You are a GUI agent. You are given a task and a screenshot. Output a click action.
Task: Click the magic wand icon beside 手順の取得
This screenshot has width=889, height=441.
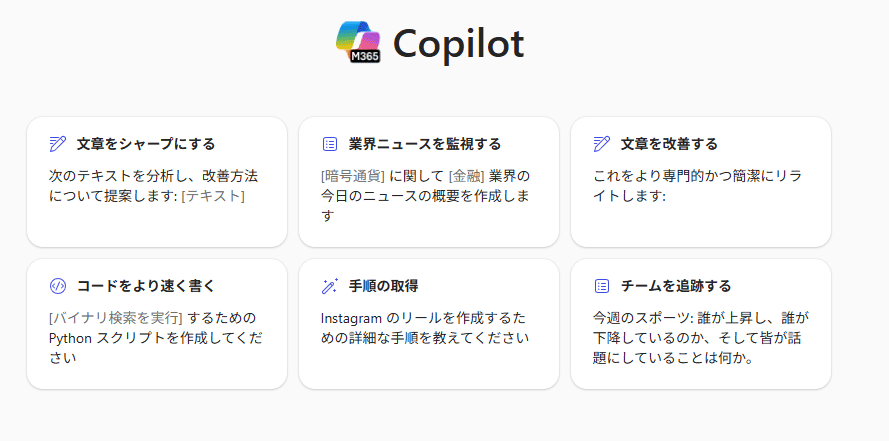click(x=329, y=286)
